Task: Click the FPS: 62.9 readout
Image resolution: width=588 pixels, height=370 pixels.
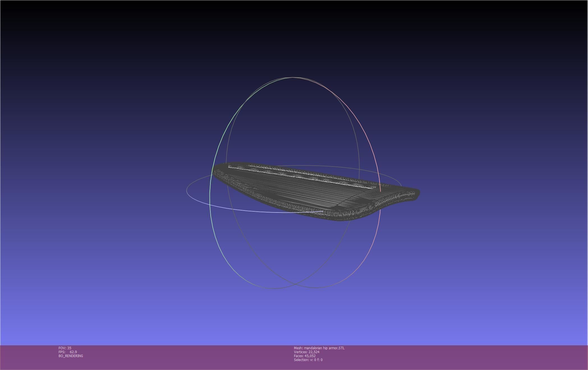Action: (x=68, y=352)
